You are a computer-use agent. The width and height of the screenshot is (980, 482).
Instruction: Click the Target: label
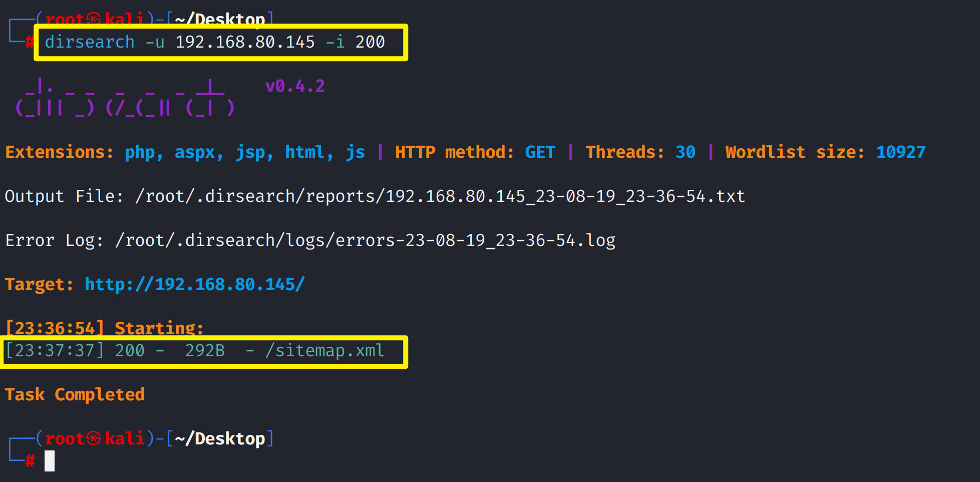click(x=39, y=285)
